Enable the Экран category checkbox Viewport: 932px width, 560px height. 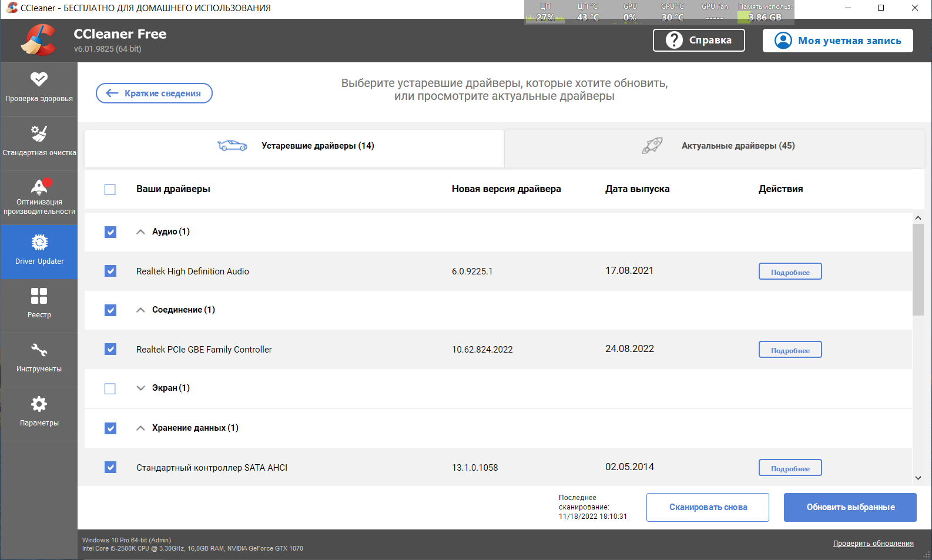[110, 388]
